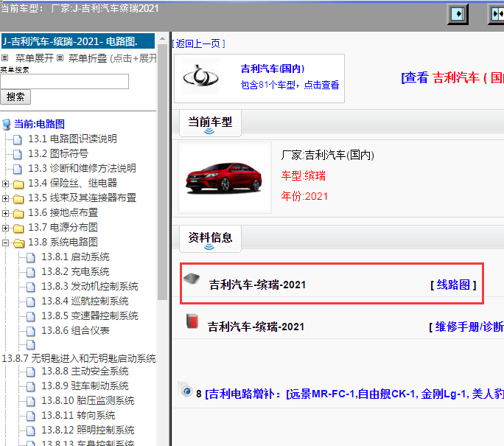Open the 吉利汽车(国内) link
Screen dimensions: 504x446
click(x=272, y=69)
